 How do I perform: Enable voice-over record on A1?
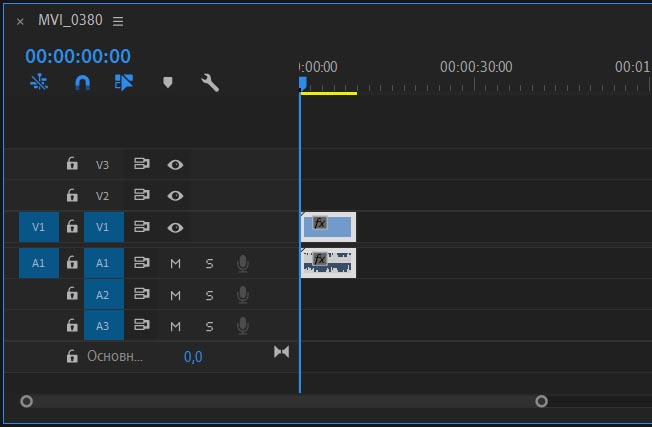click(x=243, y=264)
